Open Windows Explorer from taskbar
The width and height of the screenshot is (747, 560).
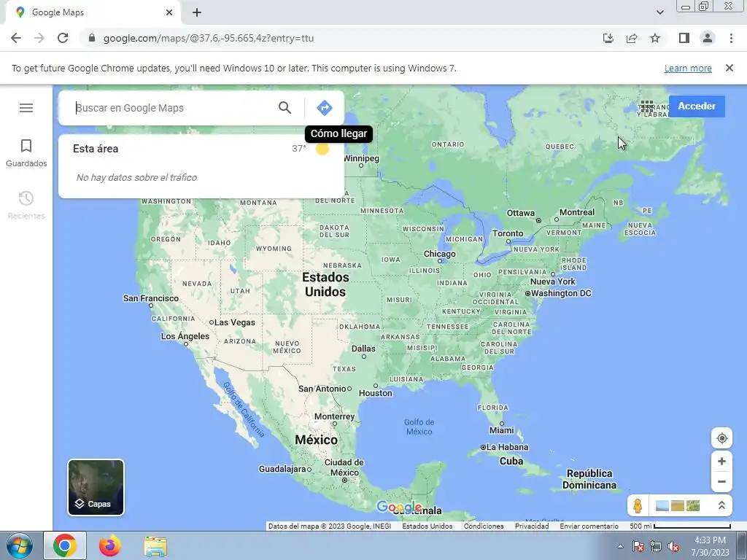[x=155, y=546]
